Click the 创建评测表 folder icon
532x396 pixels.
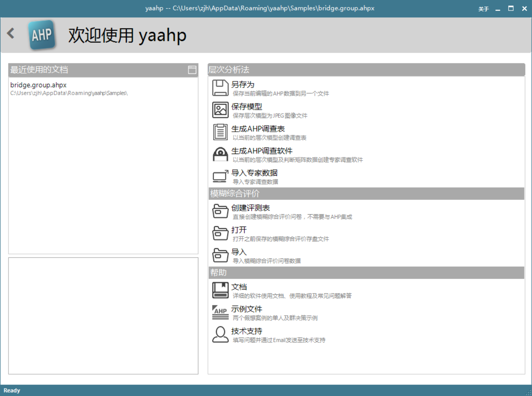click(220, 211)
